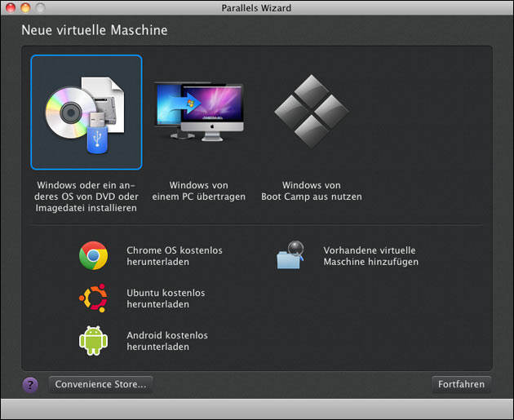Click 'Windows von Boot Camp aus nutzen' label
Image resolution: width=514 pixels, height=420 pixels.
click(x=312, y=191)
